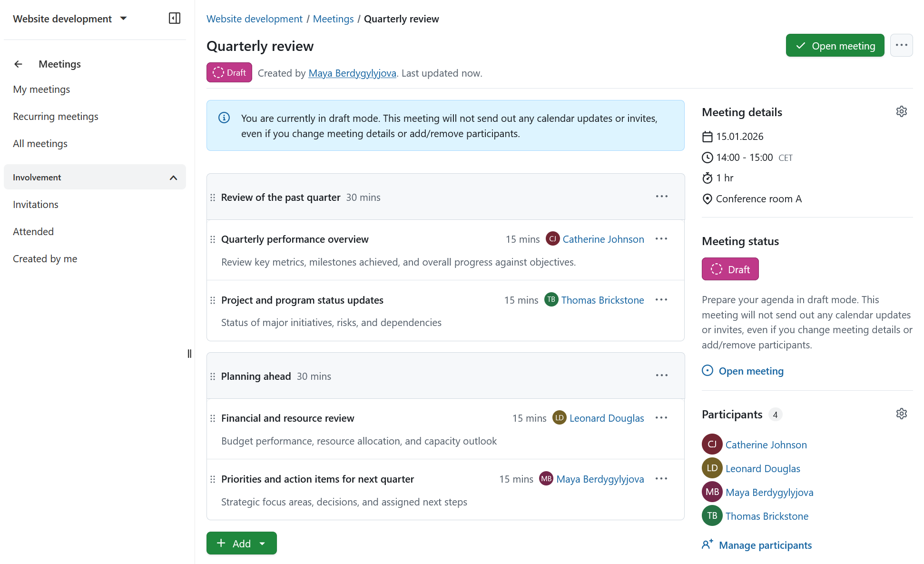This screenshot has height=564, width=924.
Task: Open the ellipsis menu for Quarterly performance overview
Action: (x=661, y=239)
